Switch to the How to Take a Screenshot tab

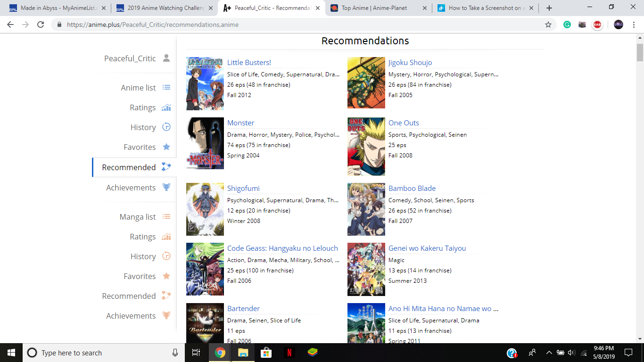pyautogui.click(x=486, y=8)
